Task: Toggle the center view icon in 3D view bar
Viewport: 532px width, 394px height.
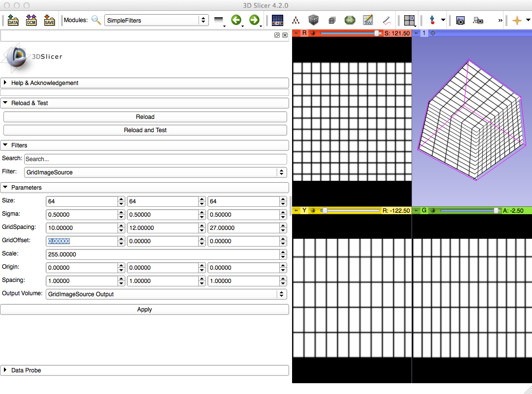Action: tap(433, 33)
